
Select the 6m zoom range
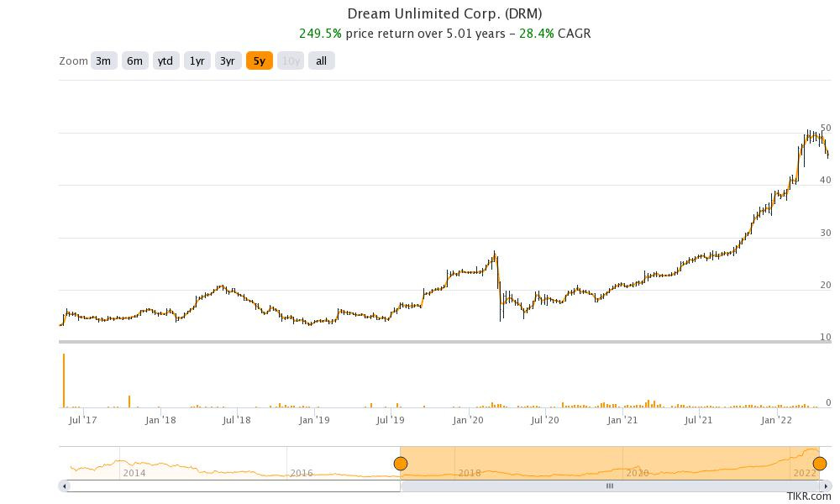coord(134,61)
